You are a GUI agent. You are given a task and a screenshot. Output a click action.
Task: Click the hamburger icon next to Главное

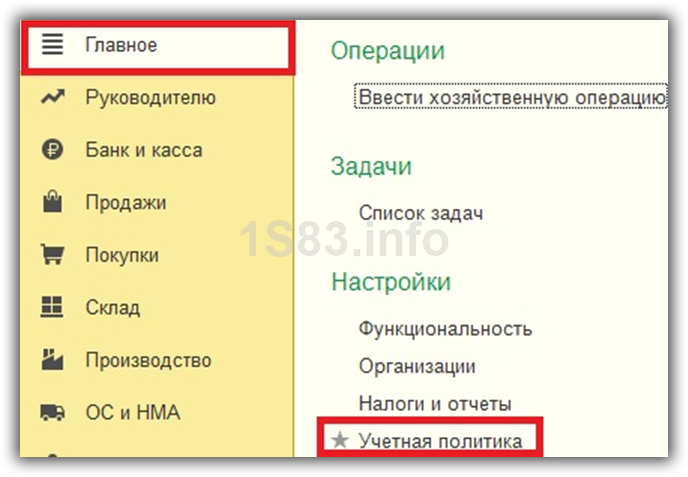coord(53,44)
